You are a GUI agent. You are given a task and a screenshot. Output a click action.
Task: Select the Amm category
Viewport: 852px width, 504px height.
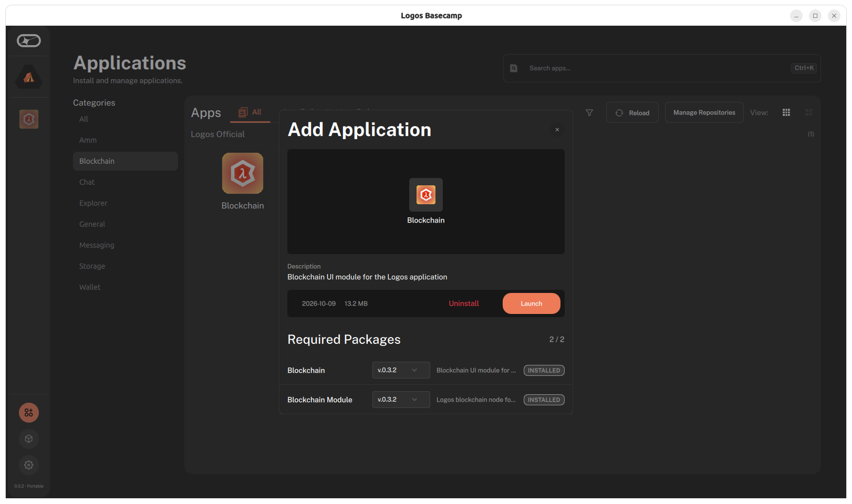pos(126,140)
